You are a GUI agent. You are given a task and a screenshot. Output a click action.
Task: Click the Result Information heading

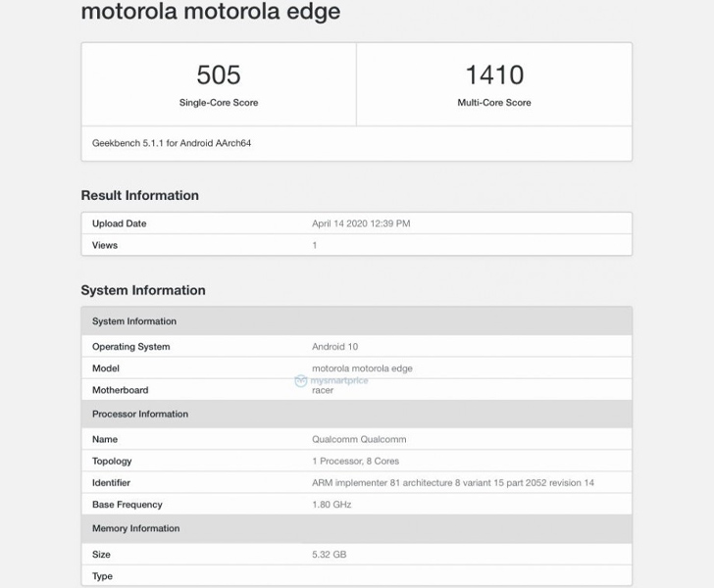click(139, 195)
